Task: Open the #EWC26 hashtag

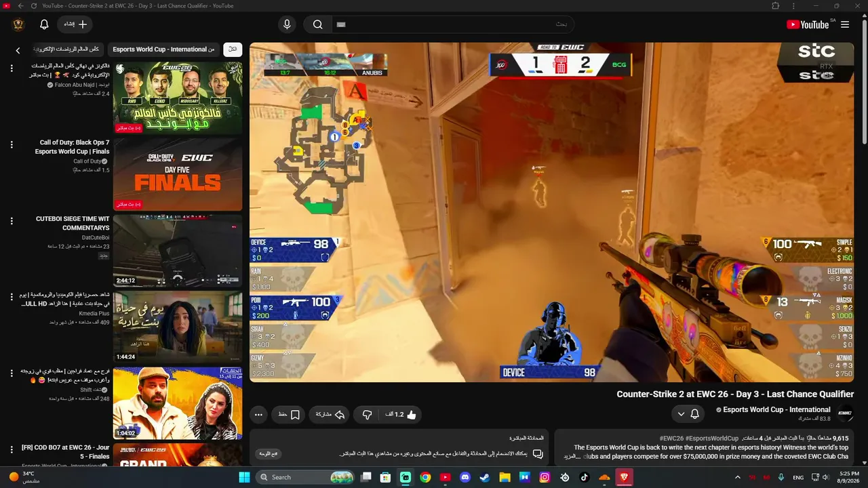Action: click(x=671, y=439)
